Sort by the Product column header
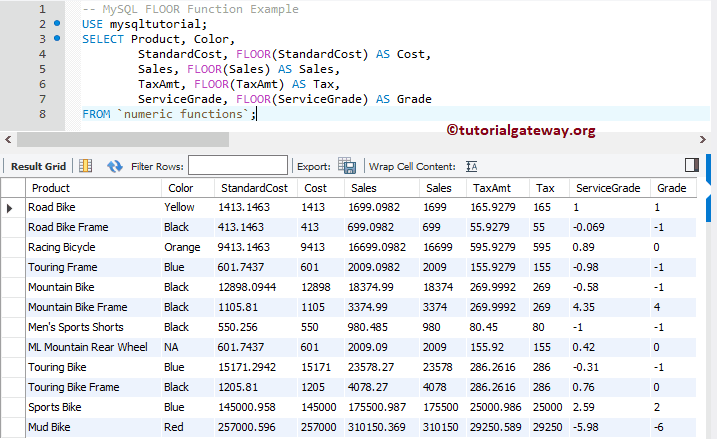 coord(50,188)
